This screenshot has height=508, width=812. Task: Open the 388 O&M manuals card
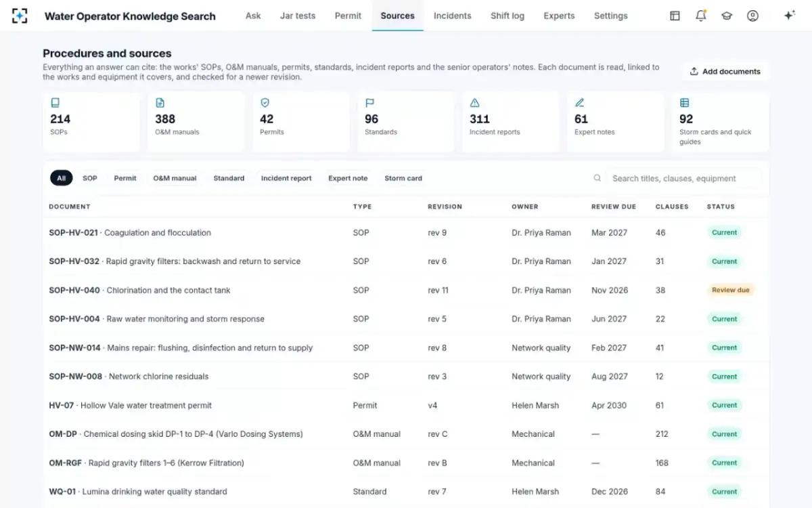click(x=196, y=122)
